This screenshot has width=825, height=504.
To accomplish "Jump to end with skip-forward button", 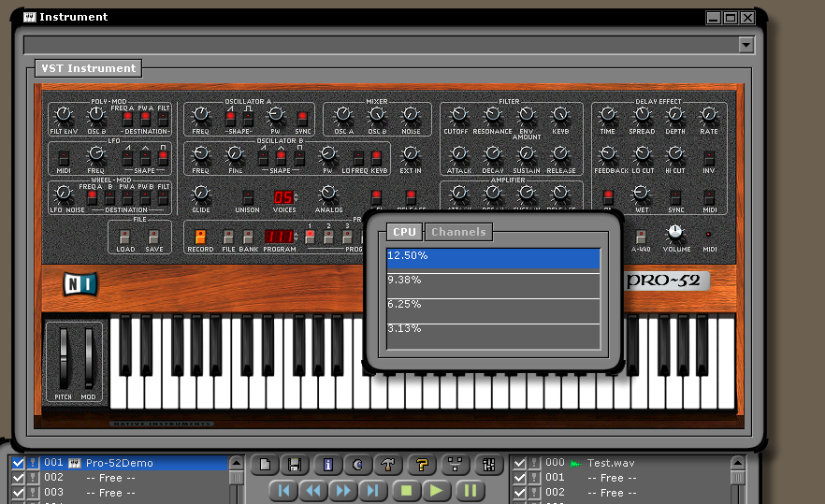I will tap(373, 490).
